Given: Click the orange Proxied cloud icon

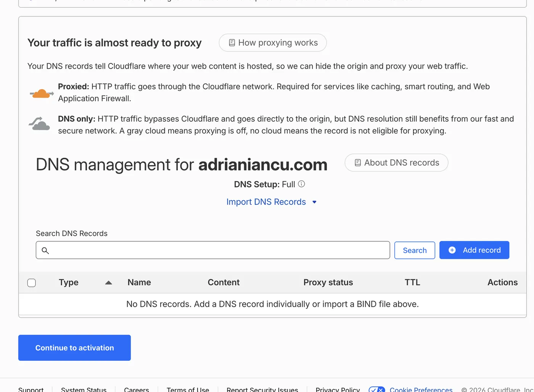Looking at the screenshot, I should tap(42, 93).
